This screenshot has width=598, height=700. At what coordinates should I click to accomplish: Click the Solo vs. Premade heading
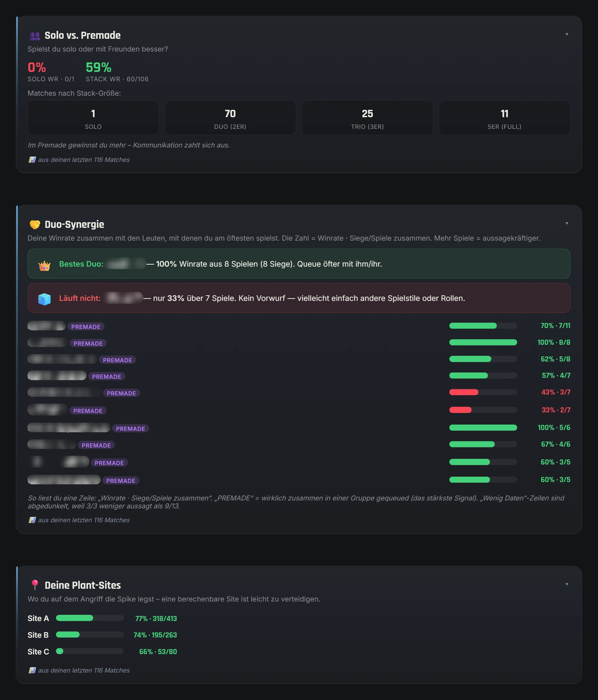(x=83, y=36)
